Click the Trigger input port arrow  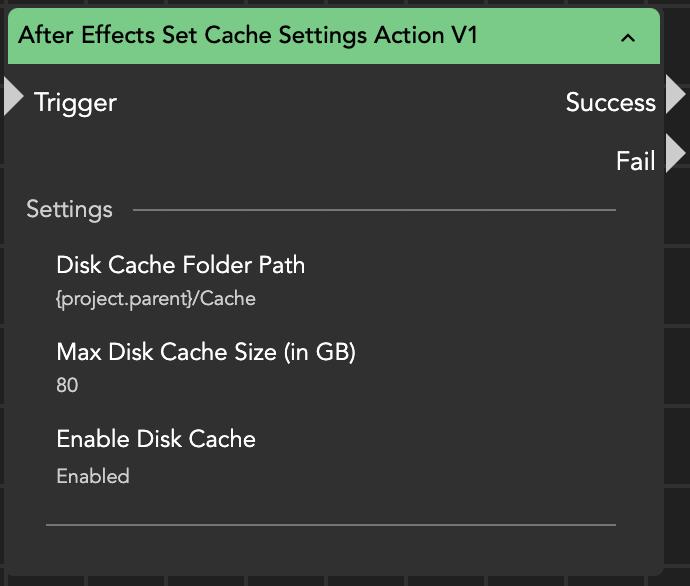pyautogui.click(x=13, y=97)
